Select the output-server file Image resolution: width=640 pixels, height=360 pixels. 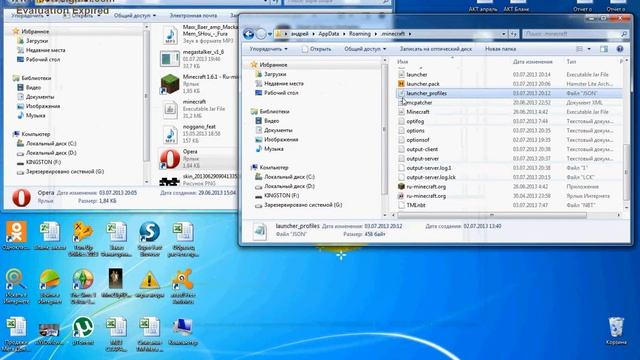coord(422,159)
